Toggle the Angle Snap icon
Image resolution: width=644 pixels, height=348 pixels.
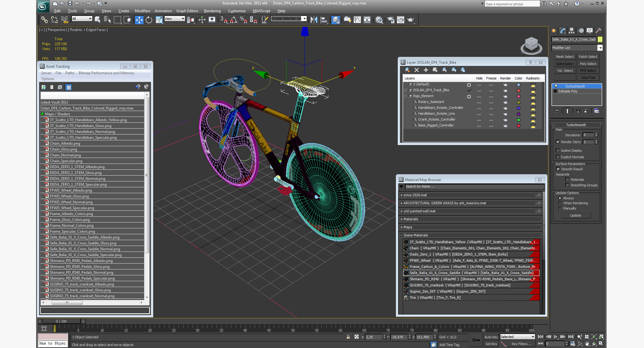click(234, 20)
